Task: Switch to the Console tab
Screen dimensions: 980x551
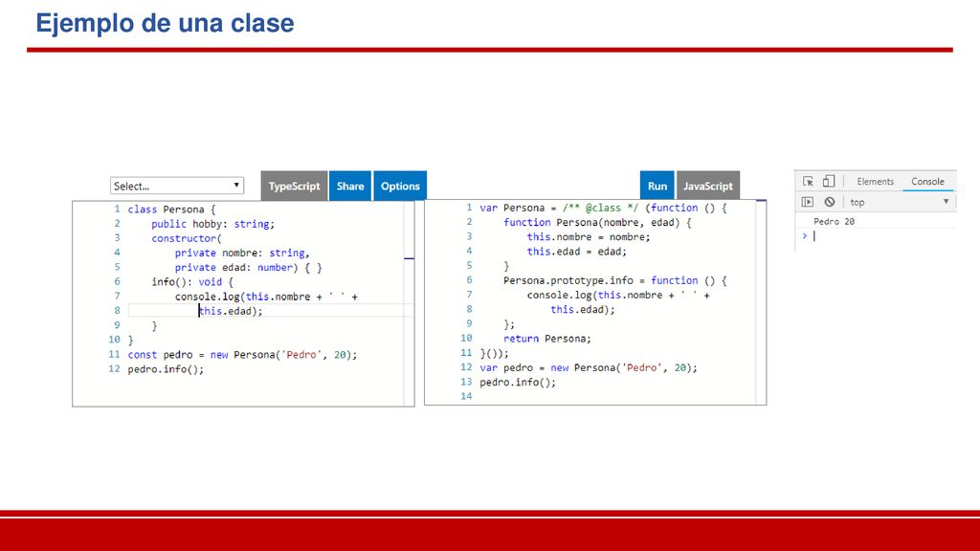Action: click(x=927, y=181)
